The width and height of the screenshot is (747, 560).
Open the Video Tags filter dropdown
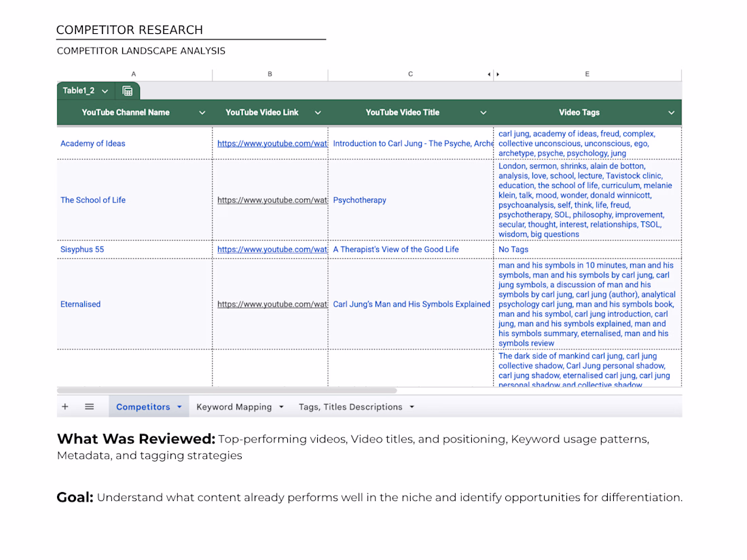[x=671, y=113]
